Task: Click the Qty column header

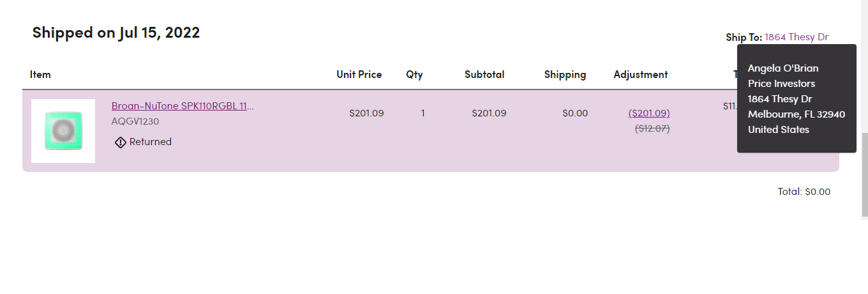Action: (414, 74)
